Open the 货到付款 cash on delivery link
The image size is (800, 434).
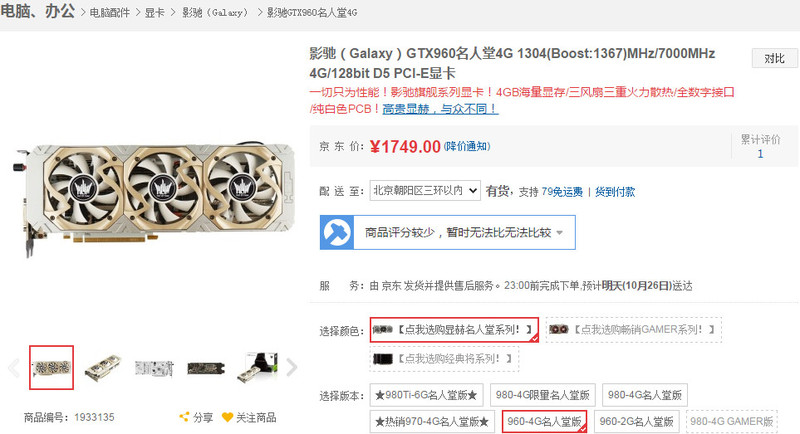(x=615, y=192)
